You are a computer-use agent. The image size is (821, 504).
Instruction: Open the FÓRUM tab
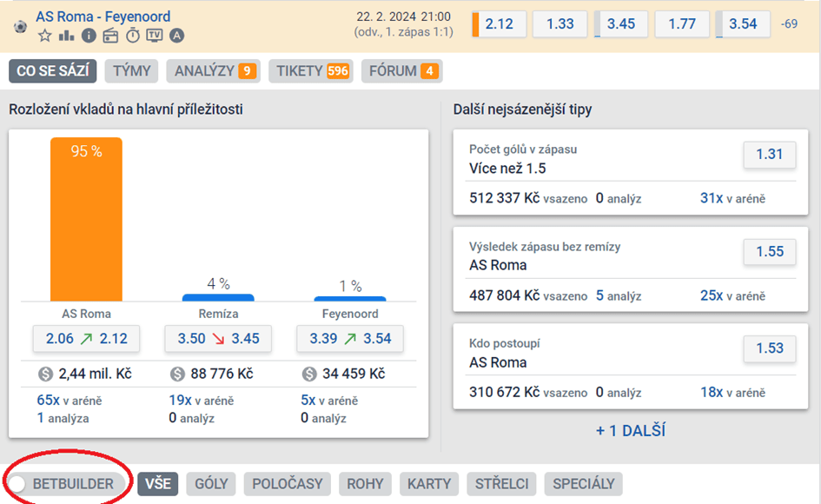pyautogui.click(x=402, y=71)
